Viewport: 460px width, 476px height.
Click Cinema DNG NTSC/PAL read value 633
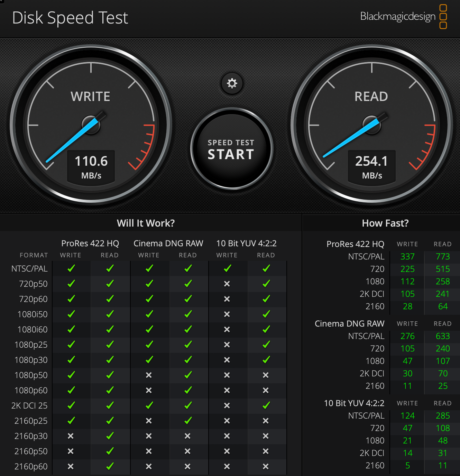[443, 336]
